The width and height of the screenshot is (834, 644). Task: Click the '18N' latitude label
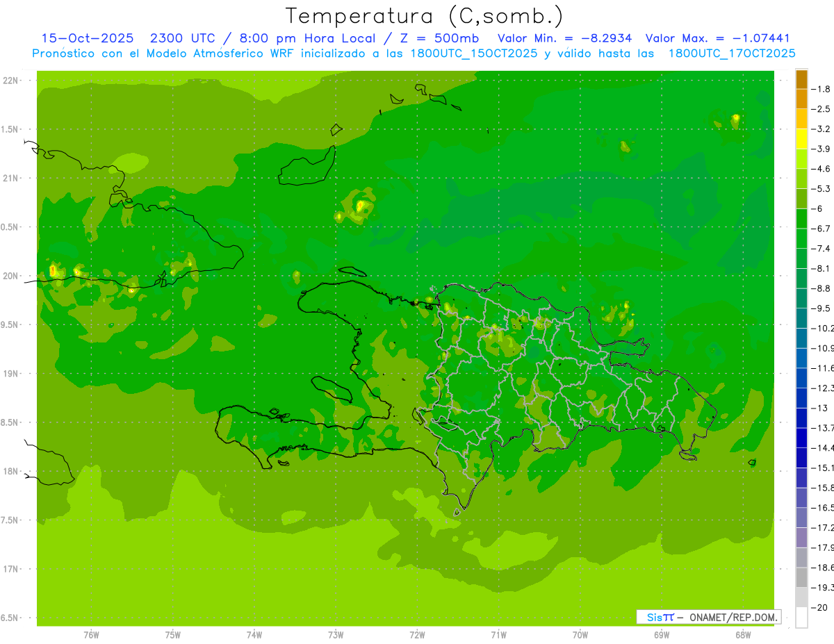coord(10,472)
